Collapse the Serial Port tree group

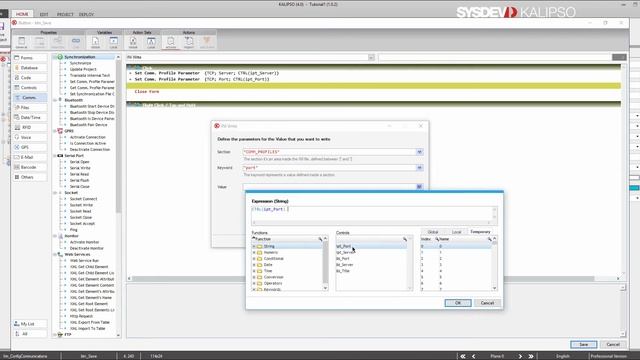55,156
